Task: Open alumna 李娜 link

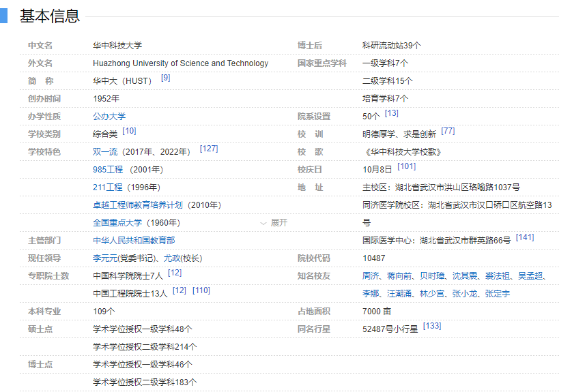Action: 371,294
